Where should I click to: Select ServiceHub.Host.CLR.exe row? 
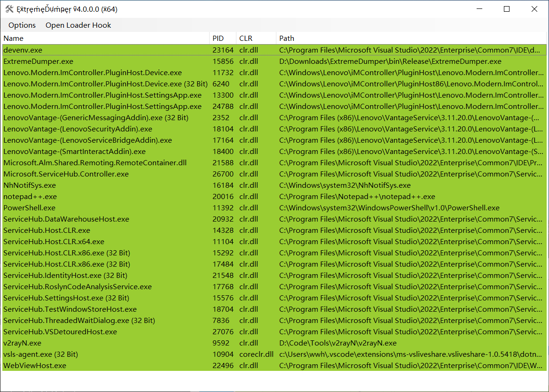pyautogui.click(x=274, y=230)
